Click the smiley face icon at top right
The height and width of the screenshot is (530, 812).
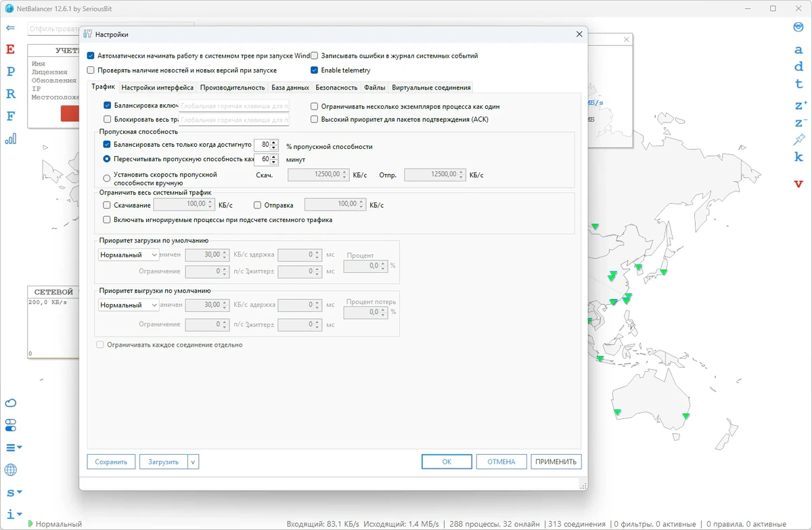[x=798, y=27]
